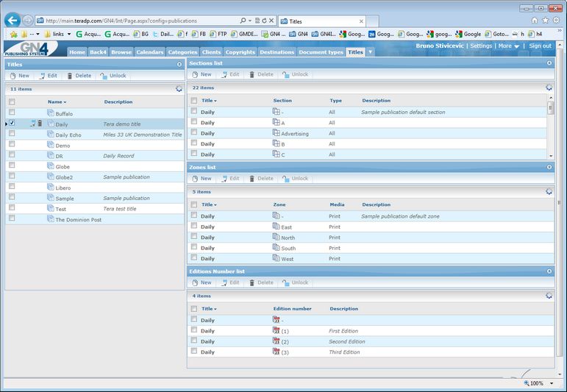Check the North zone row checkbox

[194, 236]
